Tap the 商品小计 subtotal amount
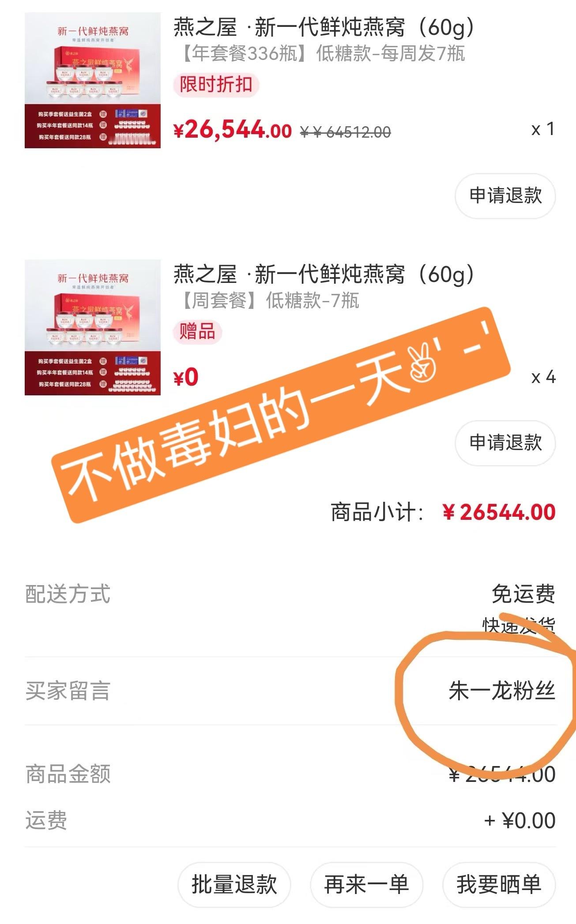The width and height of the screenshot is (576, 924). (x=499, y=512)
